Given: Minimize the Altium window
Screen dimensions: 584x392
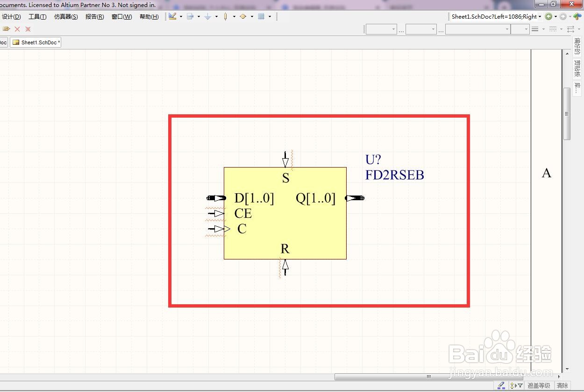Looking at the screenshot, I should tap(541, 4).
